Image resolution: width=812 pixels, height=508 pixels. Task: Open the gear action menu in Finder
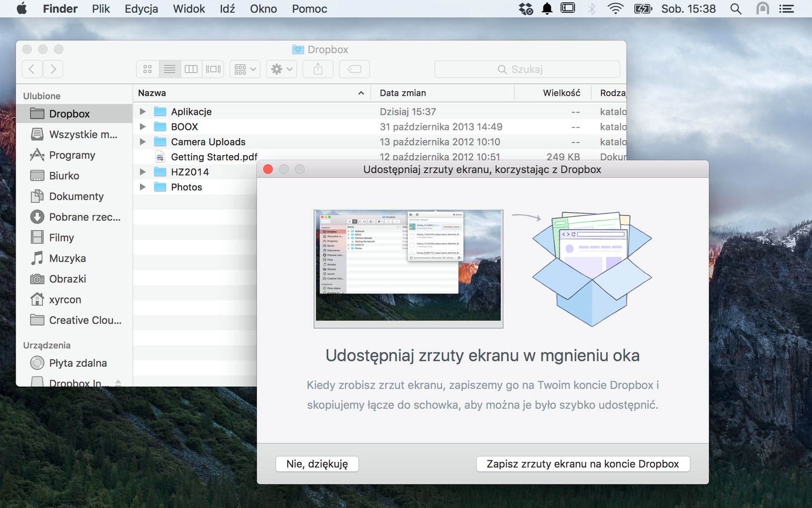(x=281, y=69)
